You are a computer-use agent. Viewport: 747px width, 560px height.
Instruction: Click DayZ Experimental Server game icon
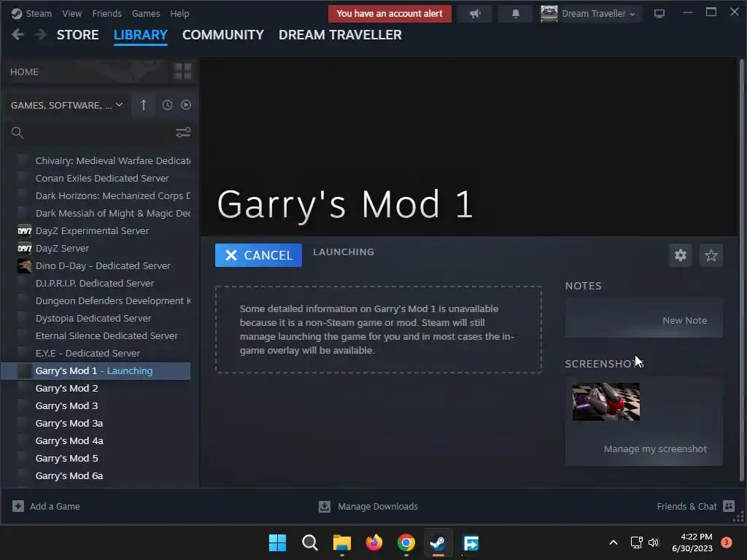(x=24, y=230)
